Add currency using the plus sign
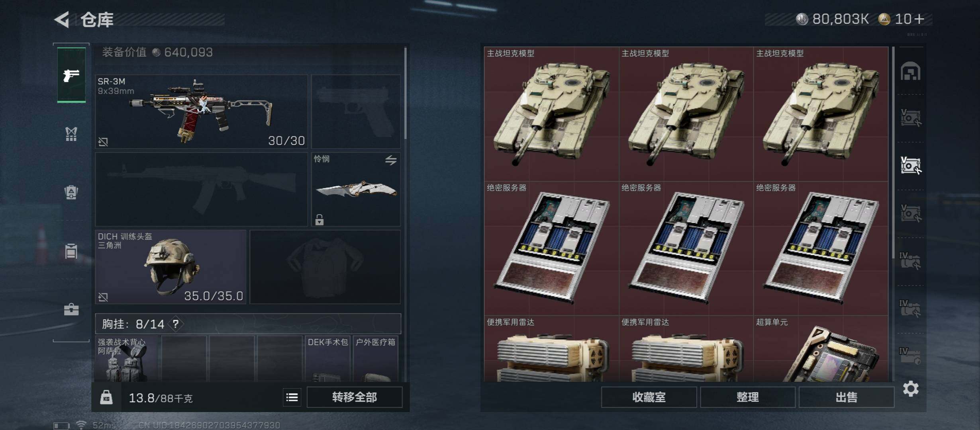The image size is (980, 430). coord(919,19)
